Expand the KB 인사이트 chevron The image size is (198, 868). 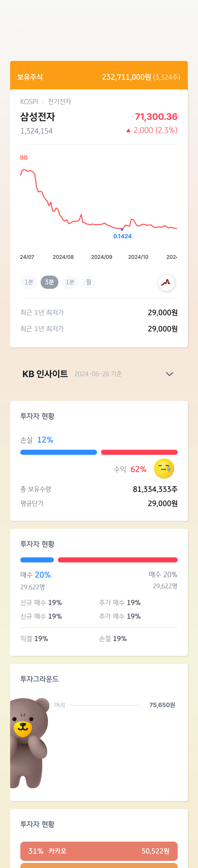(170, 374)
